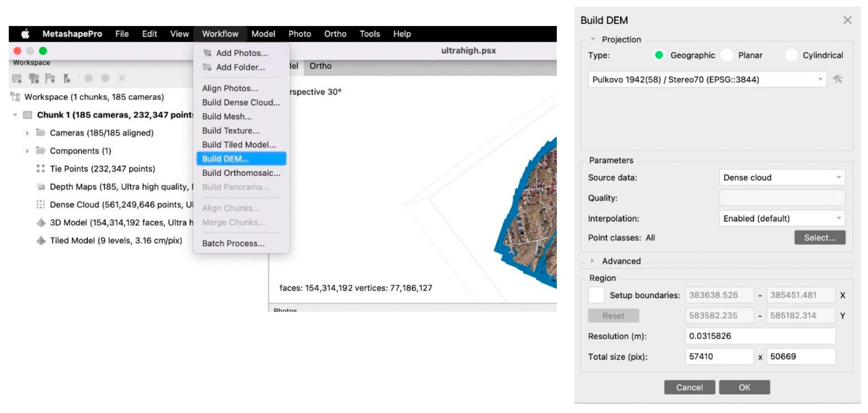Click the Tie Points four-dot icon
Screen dimensions: 868x413
point(40,168)
